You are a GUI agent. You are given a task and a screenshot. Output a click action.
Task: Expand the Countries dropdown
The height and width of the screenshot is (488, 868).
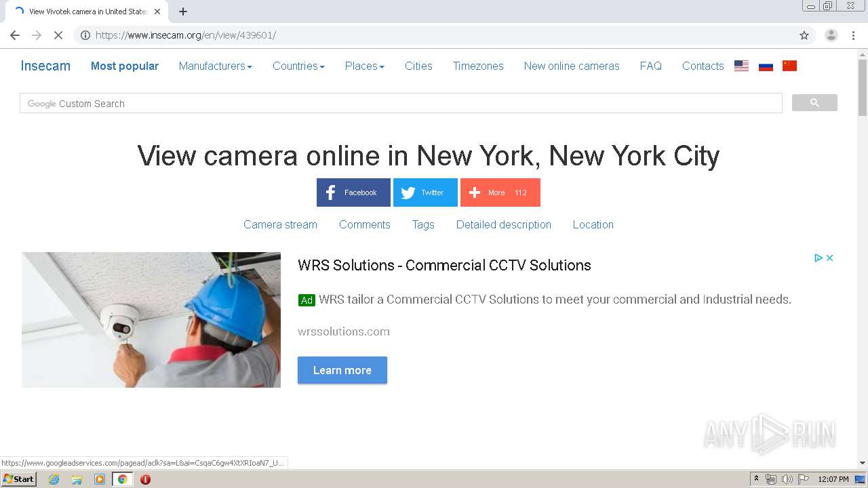[298, 66]
